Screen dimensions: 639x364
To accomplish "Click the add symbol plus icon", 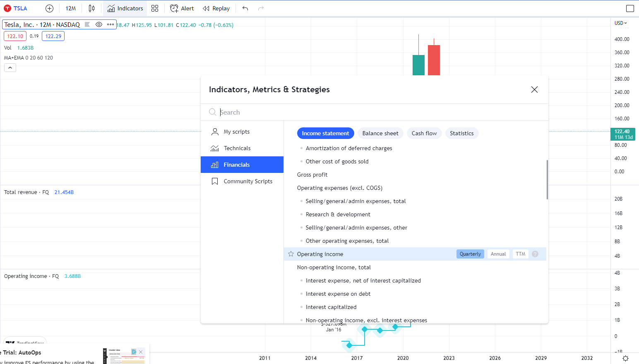I will pos(49,8).
